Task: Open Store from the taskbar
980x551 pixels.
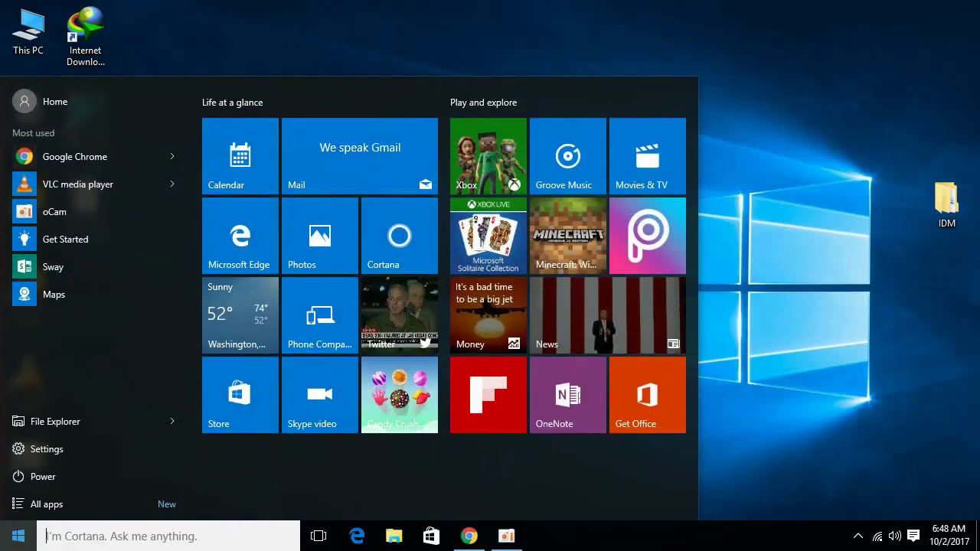Action: click(x=431, y=536)
